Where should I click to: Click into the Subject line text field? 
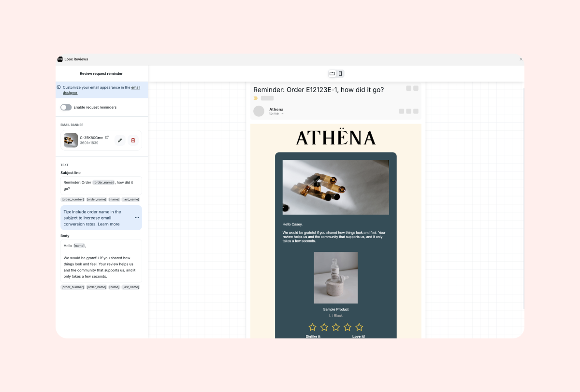(101, 185)
